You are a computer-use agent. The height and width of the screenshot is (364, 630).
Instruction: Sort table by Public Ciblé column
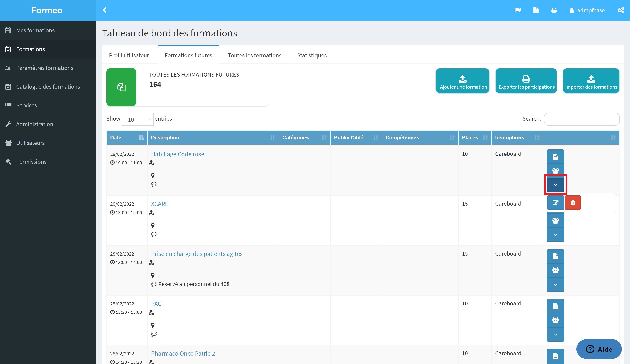tap(356, 137)
